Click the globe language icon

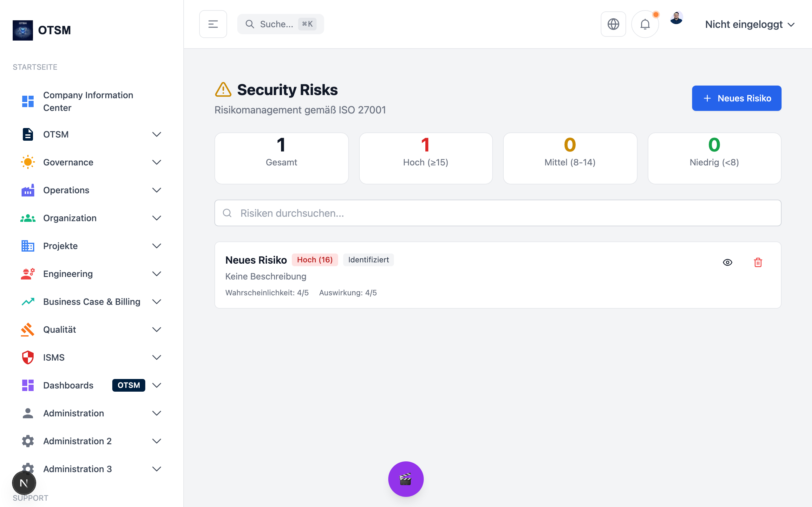coord(613,24)
